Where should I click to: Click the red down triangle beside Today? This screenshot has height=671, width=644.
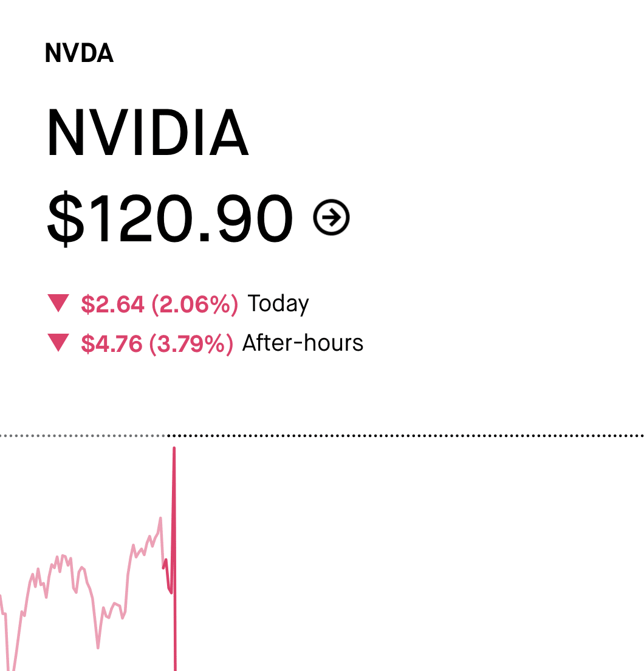click(x=59, y=303)
